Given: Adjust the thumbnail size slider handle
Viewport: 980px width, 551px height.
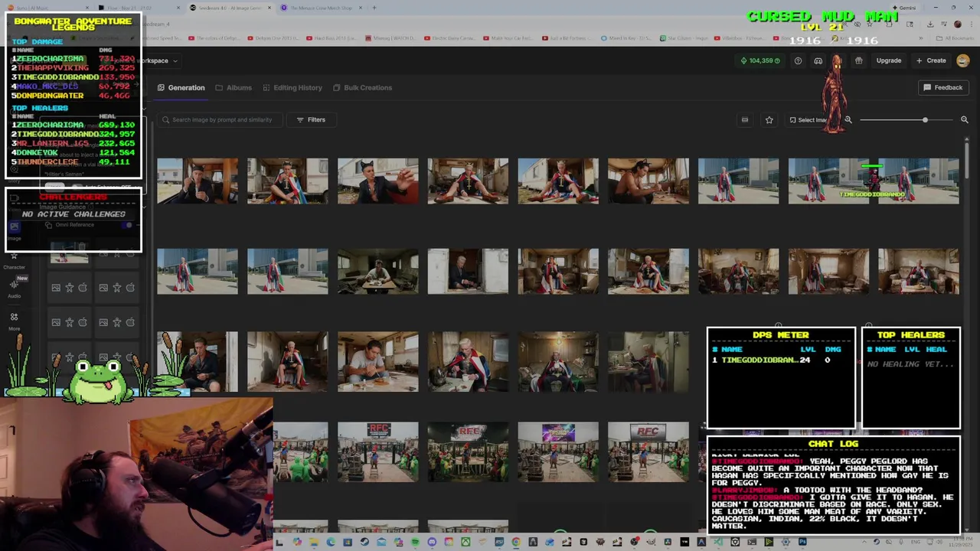Looking at the screenshot, I should coord(925,120).
